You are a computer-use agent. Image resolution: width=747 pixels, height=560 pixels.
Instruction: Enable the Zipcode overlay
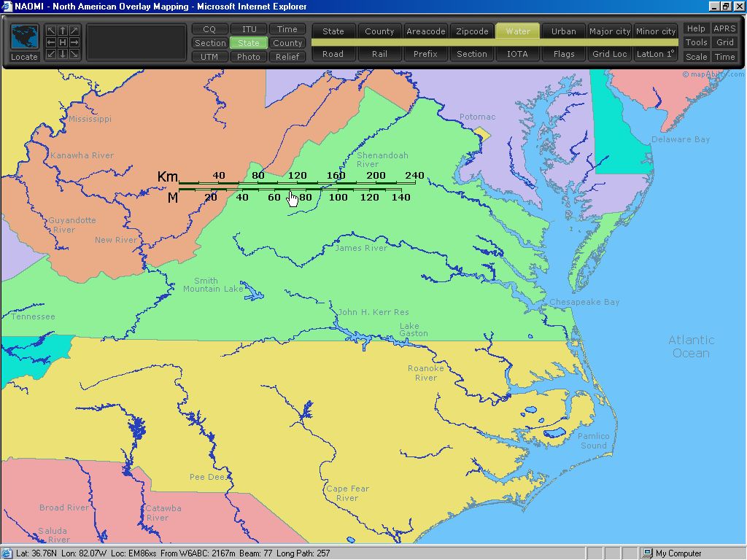click(x=472, y=31)
